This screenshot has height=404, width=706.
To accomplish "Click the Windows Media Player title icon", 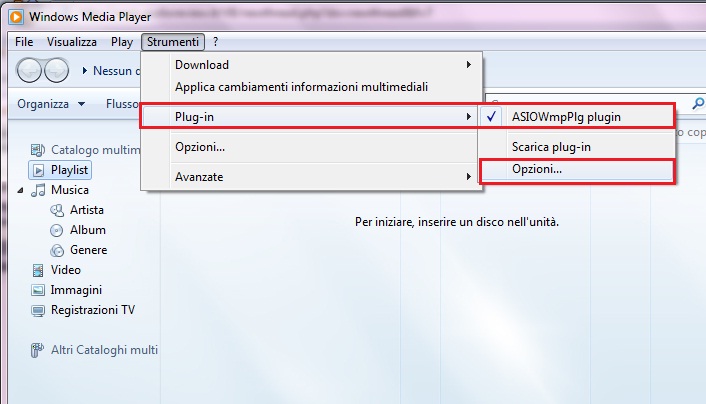I will pos(16,17).
